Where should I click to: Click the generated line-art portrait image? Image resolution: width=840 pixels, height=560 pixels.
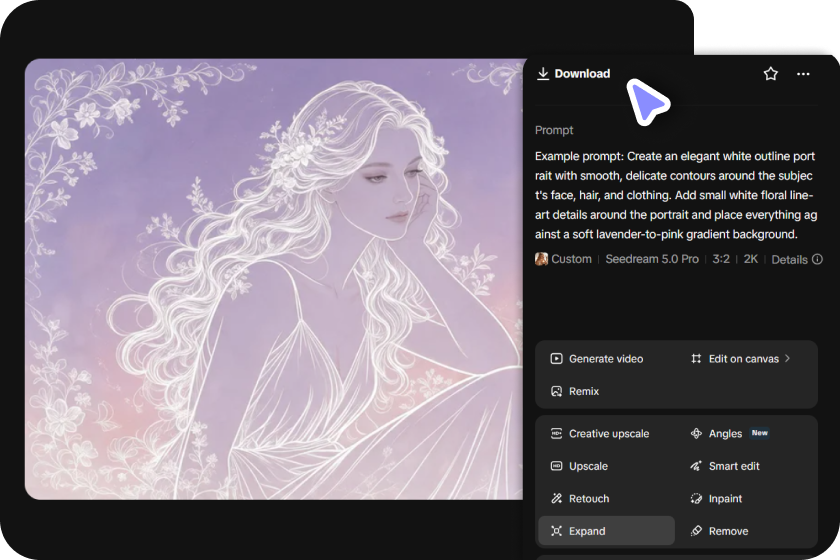274,279
